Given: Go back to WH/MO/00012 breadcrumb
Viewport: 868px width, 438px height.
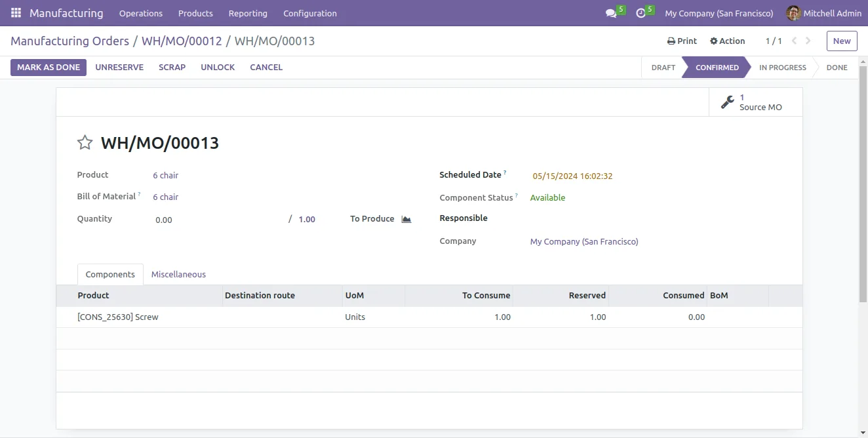Looking at the screenshot, I should coord(182,41).
